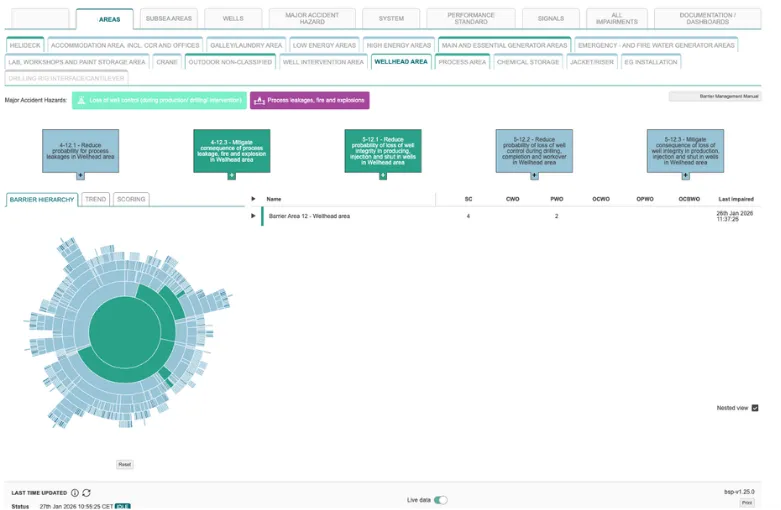Viewport: 781px width, 510px height.
Task: Select Jacket/Riser tab
Action: [592, 62]
